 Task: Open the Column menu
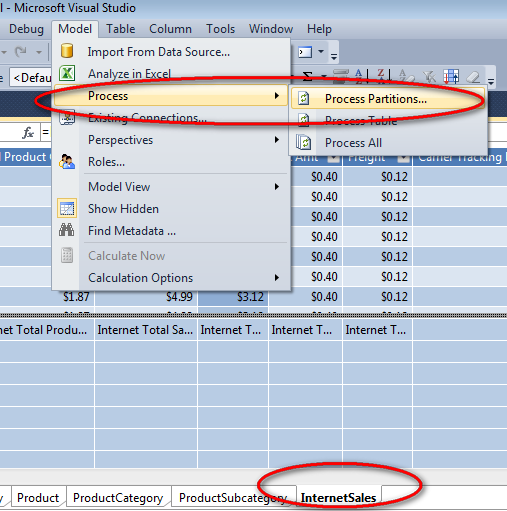point(170,29)
